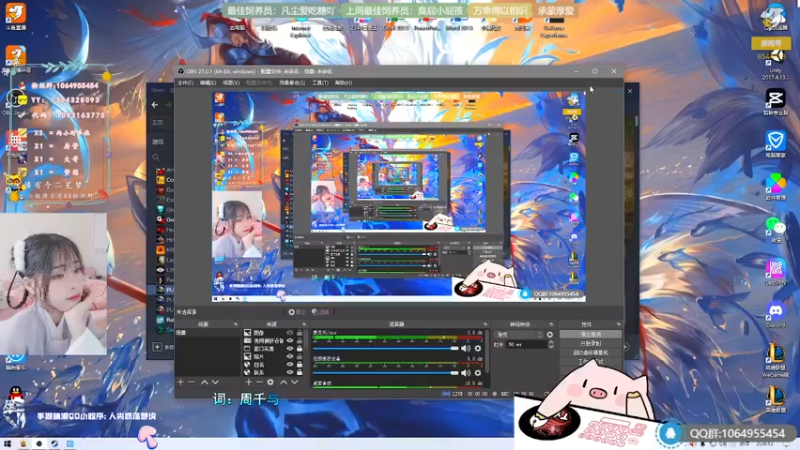This screenshot has width=800, height=450.
Task: Toggle visibility of the last source row
Action: point(290,372)
